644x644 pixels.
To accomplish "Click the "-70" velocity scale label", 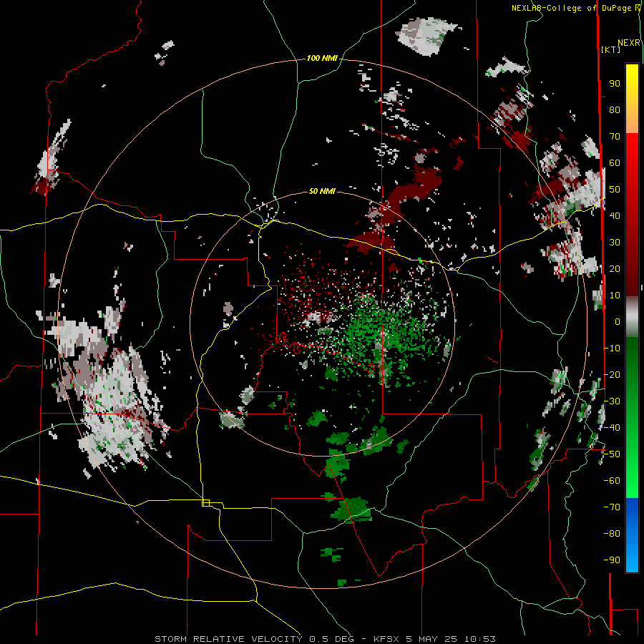I will 612,507.
